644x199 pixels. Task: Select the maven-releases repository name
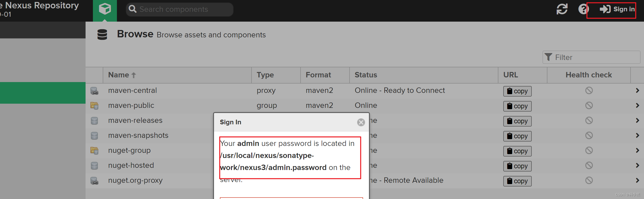[x=135, y=121]
